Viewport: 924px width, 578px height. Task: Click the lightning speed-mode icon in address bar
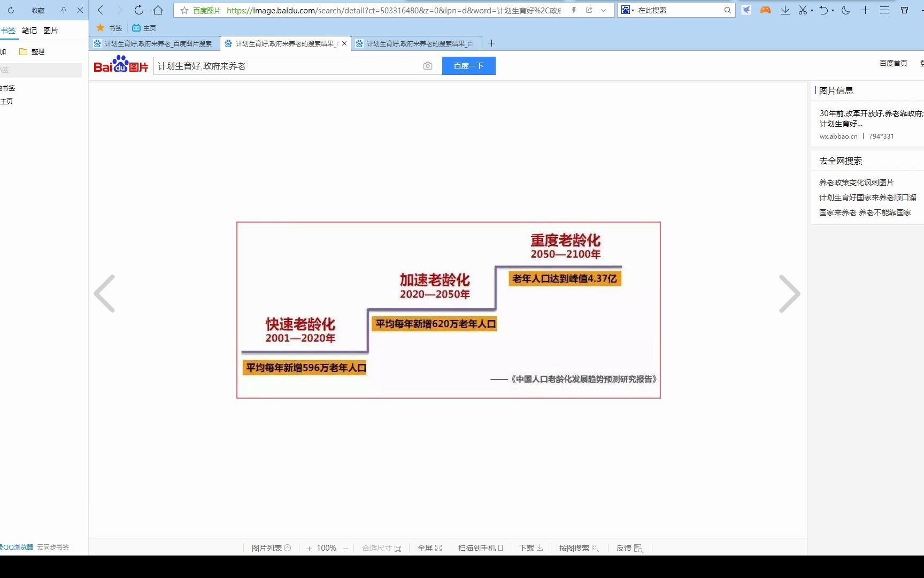pyautogui.click(x=574, y=10)
